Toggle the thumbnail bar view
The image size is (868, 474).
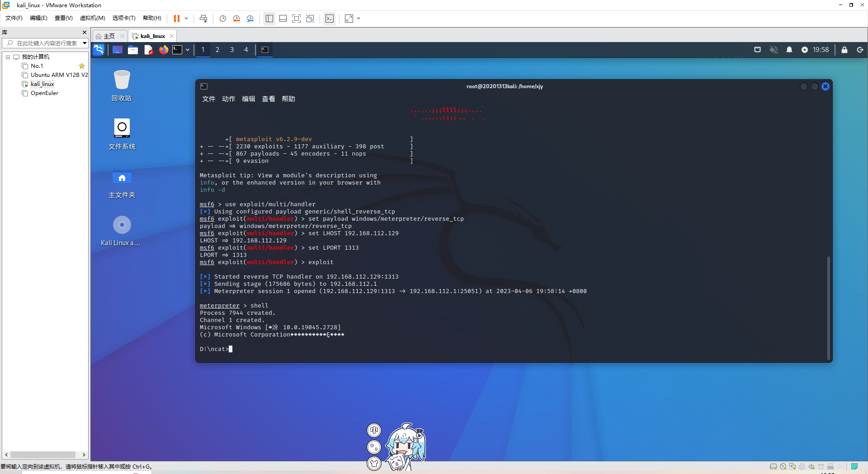[283, 19]
